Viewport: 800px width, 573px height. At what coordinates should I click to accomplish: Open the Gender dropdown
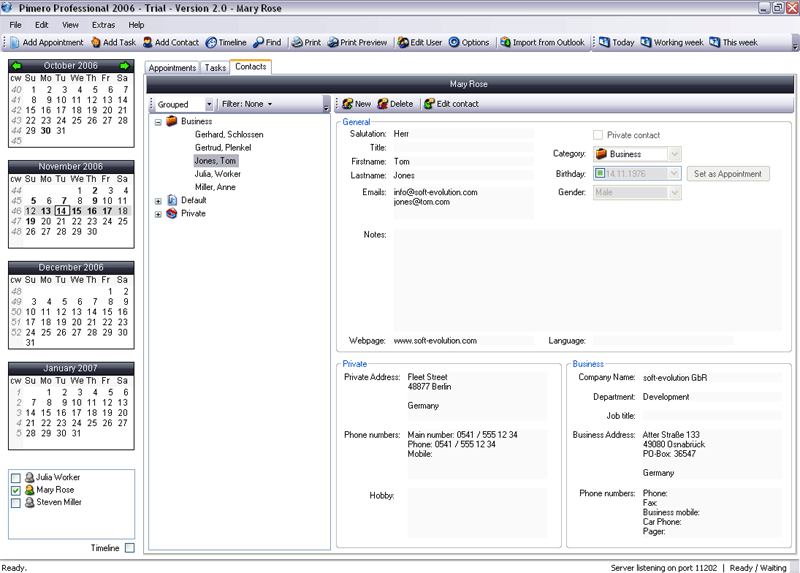(674, 192)
